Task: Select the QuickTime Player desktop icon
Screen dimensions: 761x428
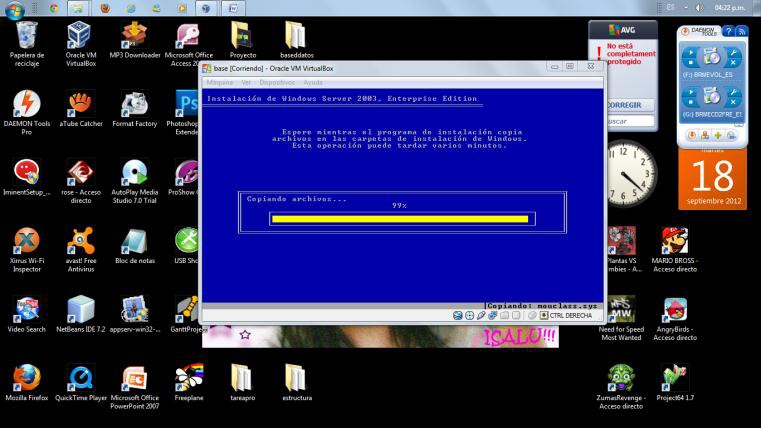Action: pyautogui.click(x=81, y=383)
